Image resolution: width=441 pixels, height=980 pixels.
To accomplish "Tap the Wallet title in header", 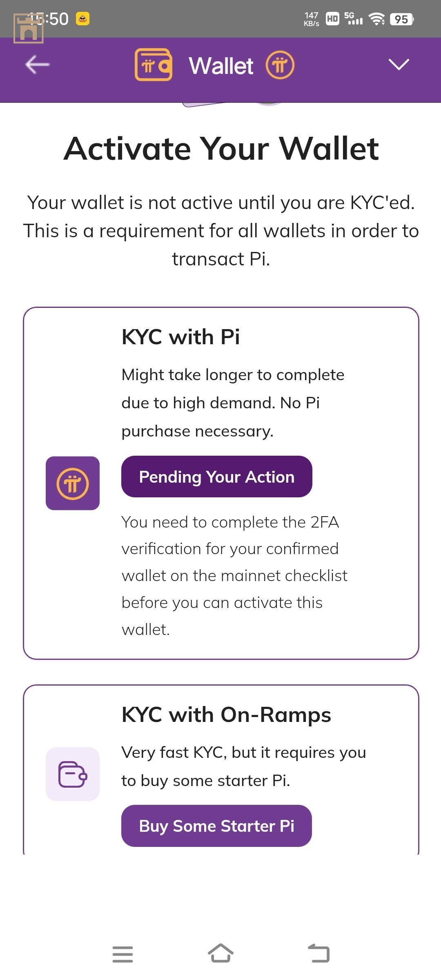I will point(221,66).
